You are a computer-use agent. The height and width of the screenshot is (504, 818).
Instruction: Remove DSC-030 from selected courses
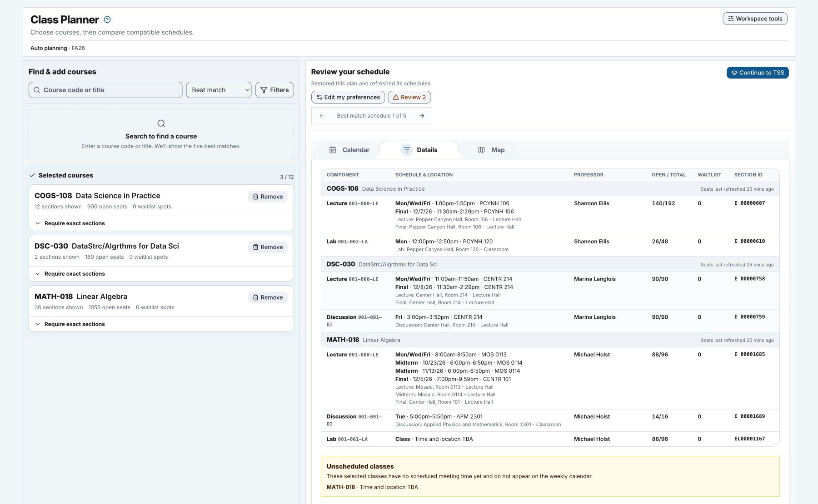click(268, 247)
